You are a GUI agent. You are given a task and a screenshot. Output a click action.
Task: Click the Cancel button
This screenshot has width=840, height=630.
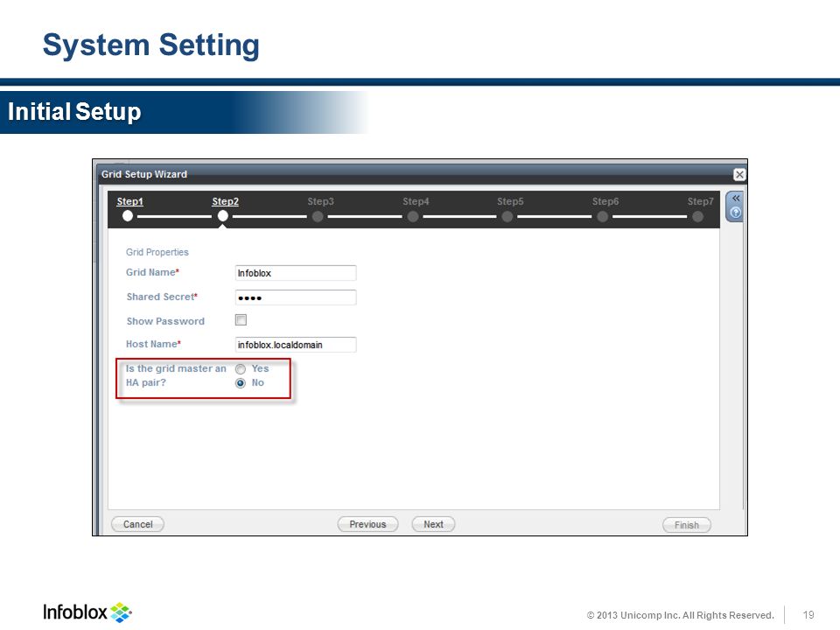(137, 524)
